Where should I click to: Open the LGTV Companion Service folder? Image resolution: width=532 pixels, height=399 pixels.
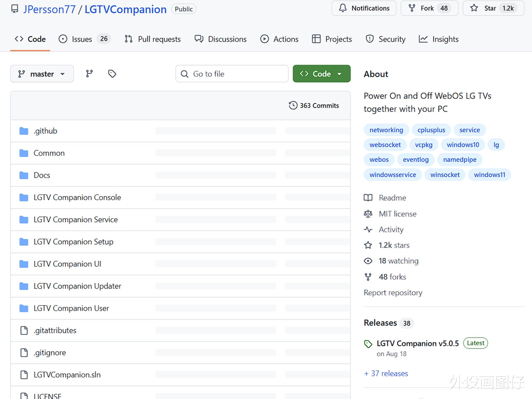76,220
